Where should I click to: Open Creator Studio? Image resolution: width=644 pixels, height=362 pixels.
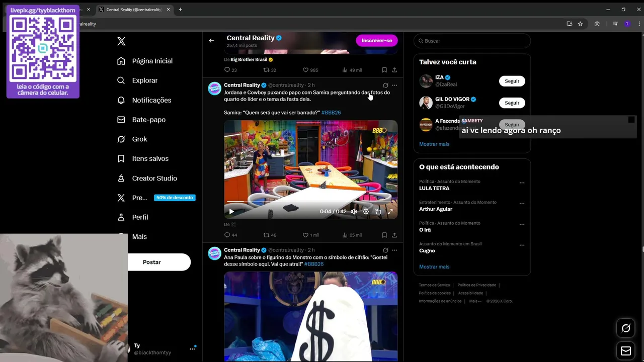click(x=147, y=178)
